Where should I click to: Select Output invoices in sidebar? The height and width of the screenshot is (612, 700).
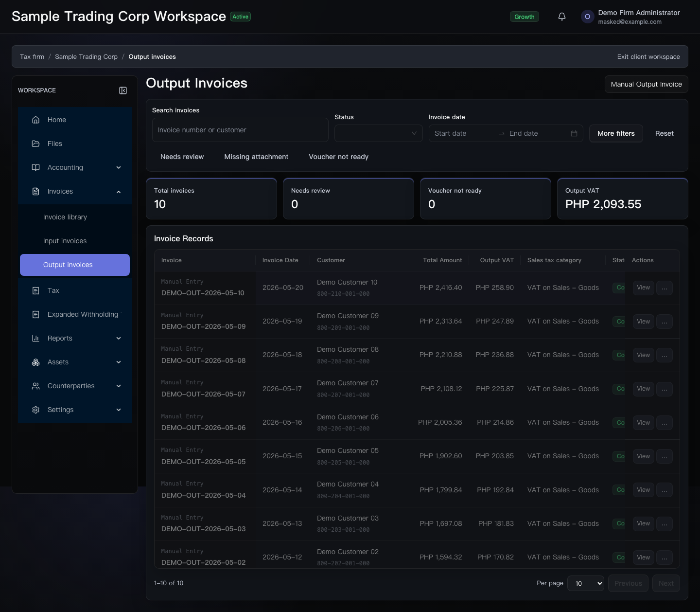(75, 265)
